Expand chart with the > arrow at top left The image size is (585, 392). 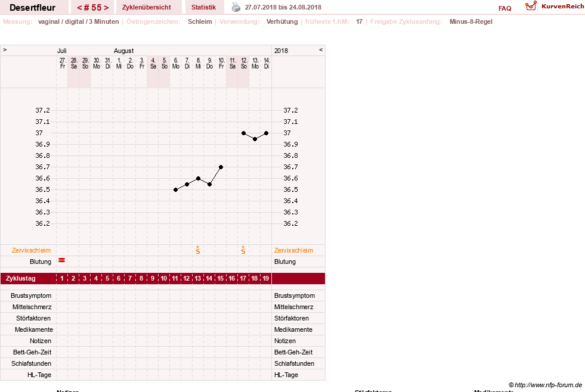(5, 49)
